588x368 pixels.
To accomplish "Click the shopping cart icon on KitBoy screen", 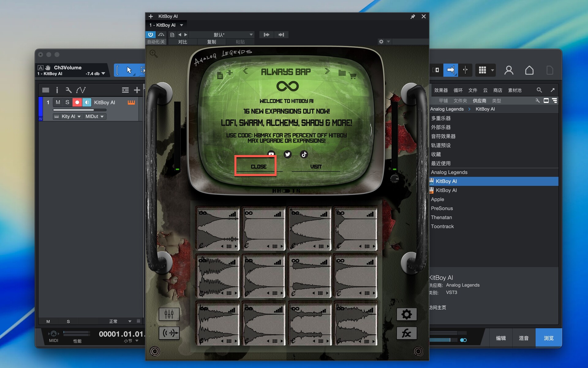I will tap(352, 76).
